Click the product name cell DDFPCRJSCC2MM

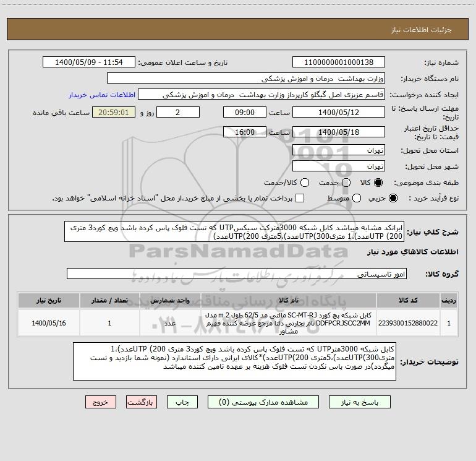click(289, 323)
